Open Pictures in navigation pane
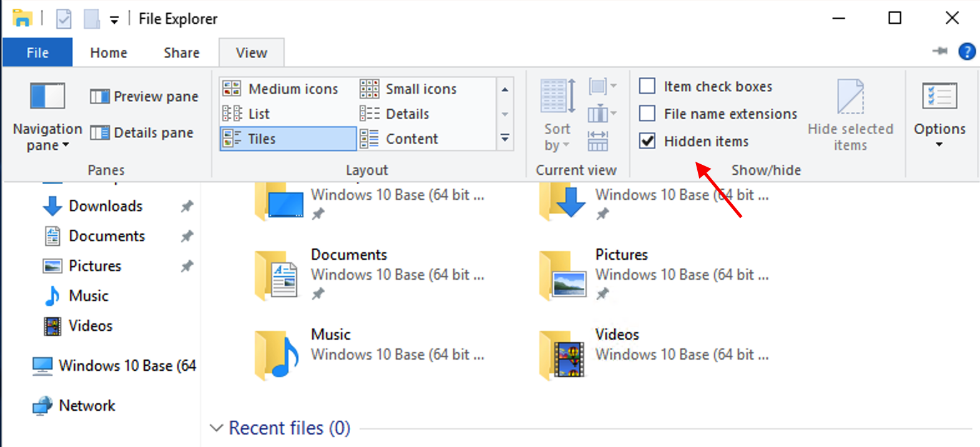980x447 pixels. click(x=95, y=266)
